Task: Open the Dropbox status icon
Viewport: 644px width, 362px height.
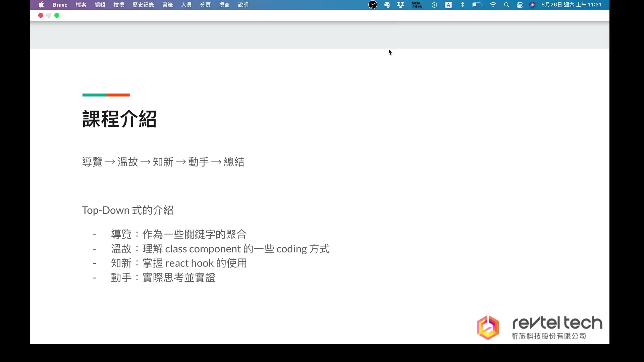Action: coord(400,5)
